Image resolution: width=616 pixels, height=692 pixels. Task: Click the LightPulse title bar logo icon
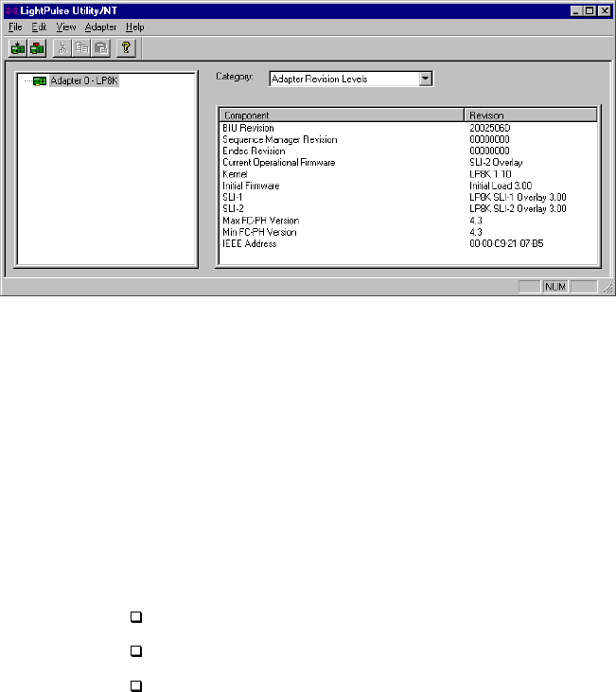click(12, 11)
